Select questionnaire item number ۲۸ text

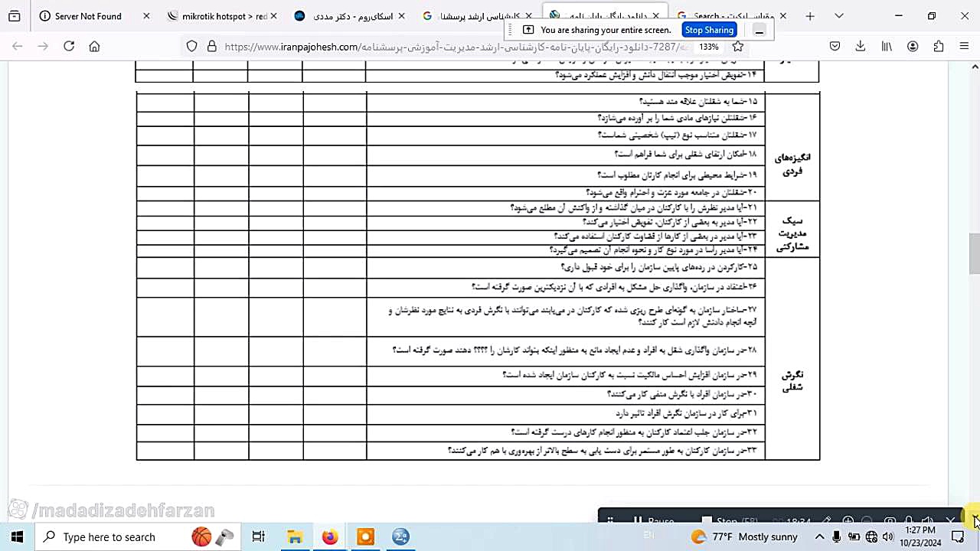[x=575, y=350]
